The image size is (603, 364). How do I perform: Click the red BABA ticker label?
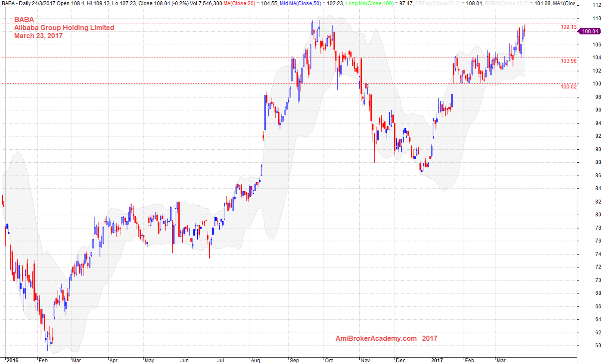pyautogui.click(x=24, y=20)
